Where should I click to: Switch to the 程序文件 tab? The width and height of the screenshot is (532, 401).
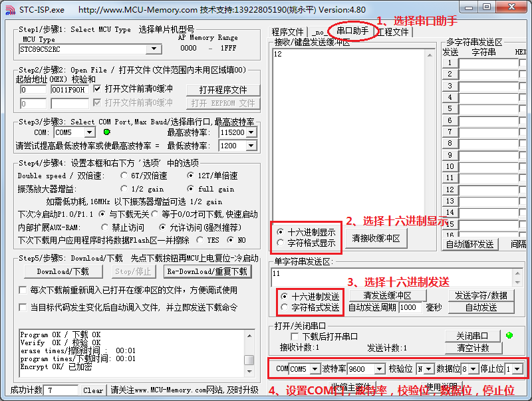(x=288, y=32)
